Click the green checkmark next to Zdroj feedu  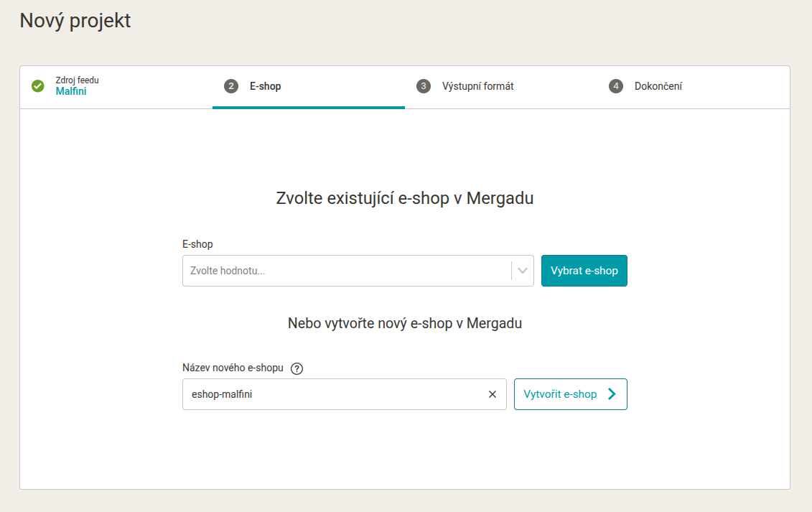38,86
